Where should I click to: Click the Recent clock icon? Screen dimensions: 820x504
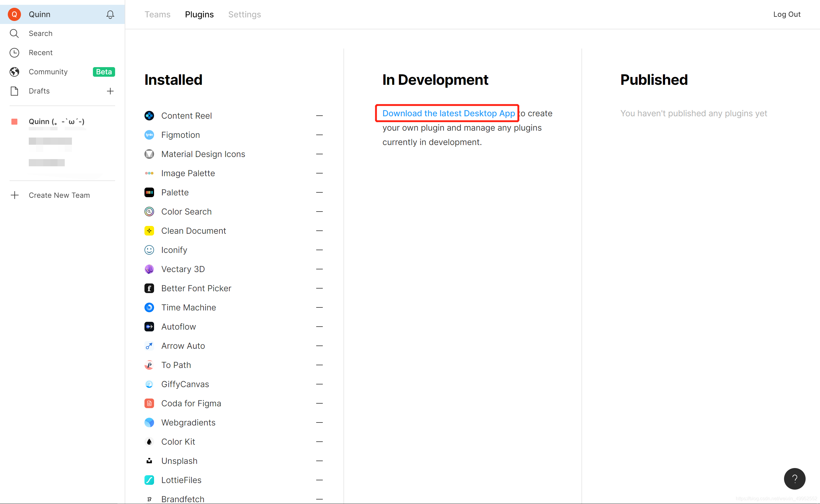14,53
